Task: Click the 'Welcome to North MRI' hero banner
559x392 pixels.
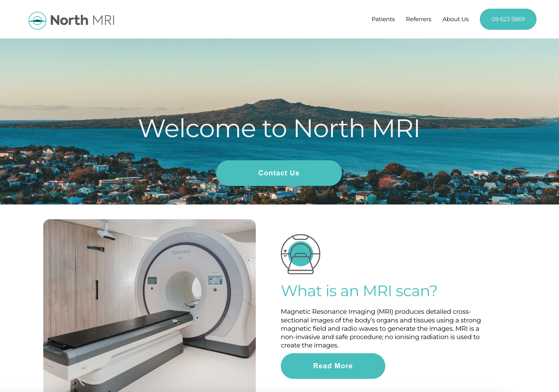Action: point(279,128)
